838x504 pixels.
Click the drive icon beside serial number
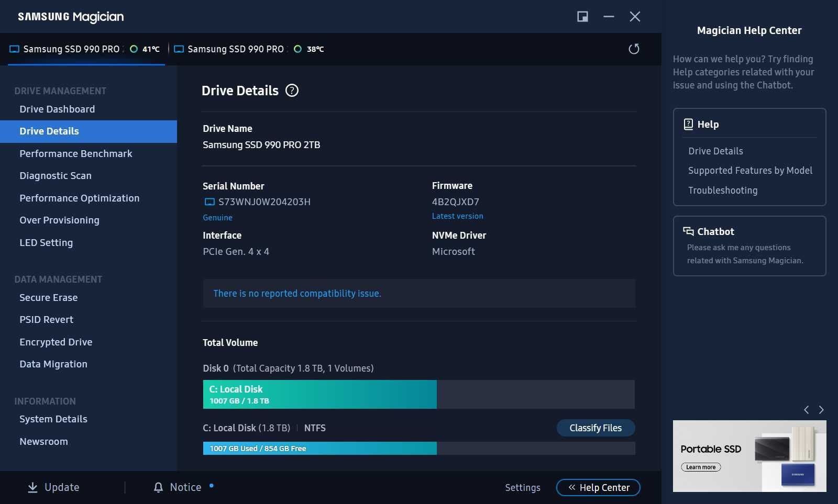210,202
